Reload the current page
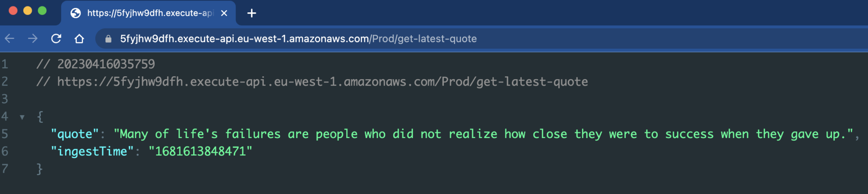868x194 pixels. (56, 39)
